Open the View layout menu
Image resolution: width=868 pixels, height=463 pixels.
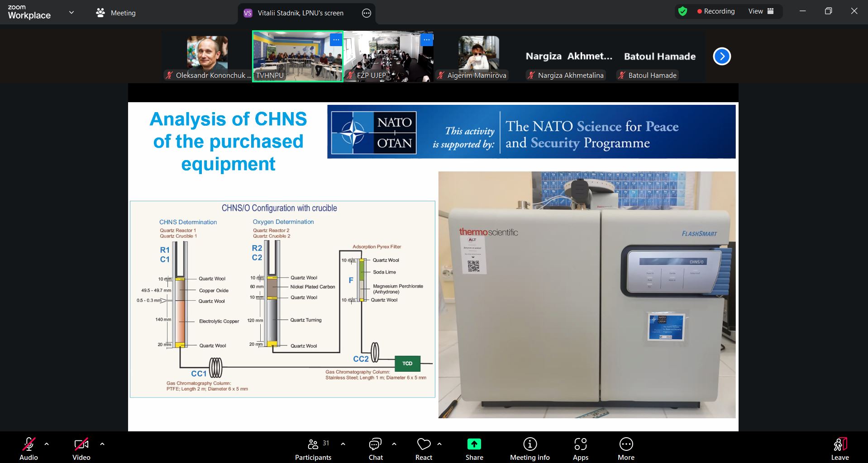[761, 11]
